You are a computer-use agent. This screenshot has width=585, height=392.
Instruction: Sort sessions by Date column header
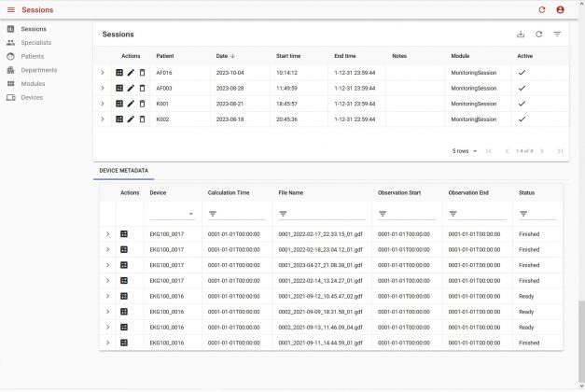[x=225, y=56]
